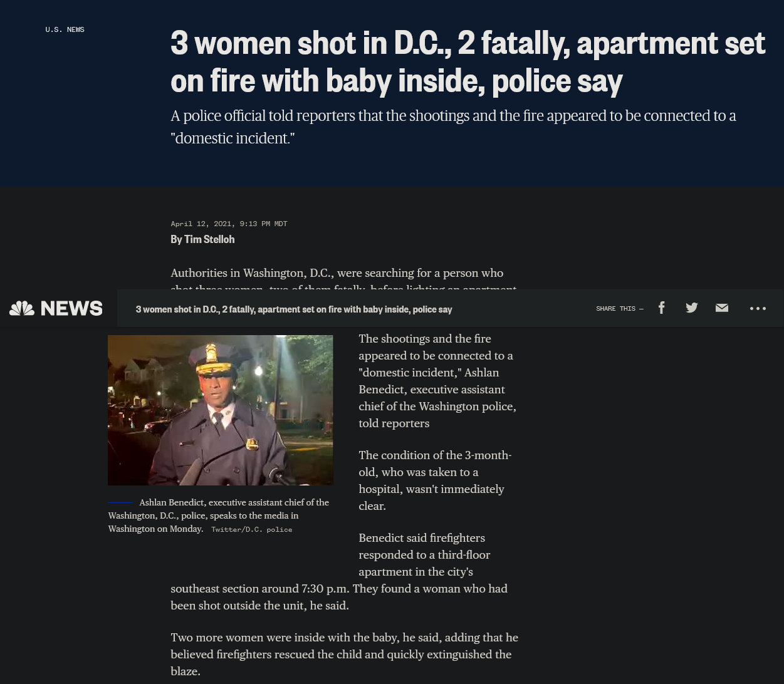Click the April 12, 2021 timestamp

point(229,224)
